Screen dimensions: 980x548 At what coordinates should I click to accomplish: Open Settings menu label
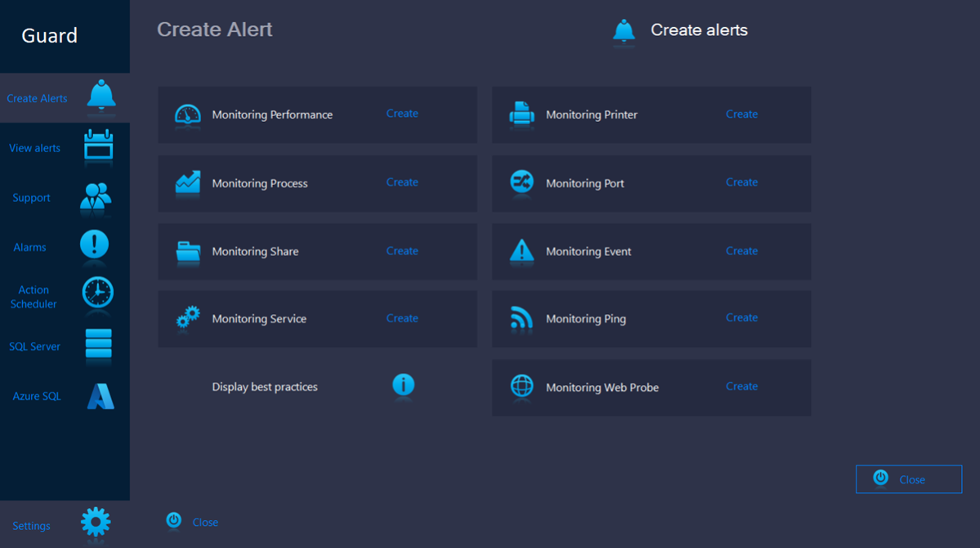tap(31, 526)
